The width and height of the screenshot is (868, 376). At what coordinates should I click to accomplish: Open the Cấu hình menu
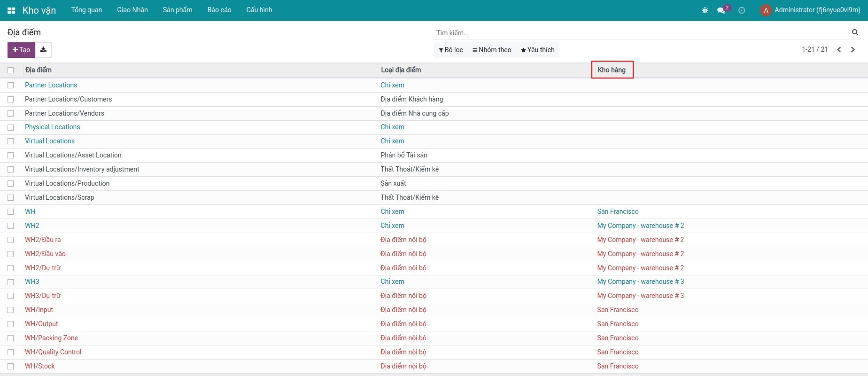click(259, 10)
